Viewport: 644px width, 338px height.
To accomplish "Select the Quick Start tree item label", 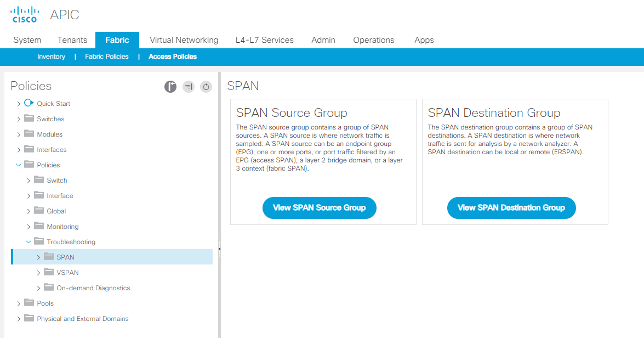I will tap(53, 104).
